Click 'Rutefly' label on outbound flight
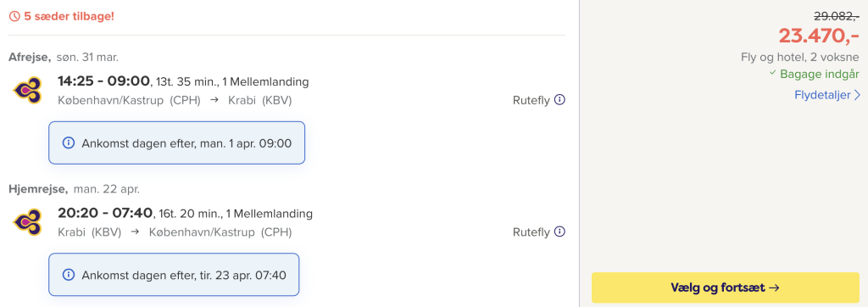The height and width of the screenshot is (307, 868). coord(531,100)
